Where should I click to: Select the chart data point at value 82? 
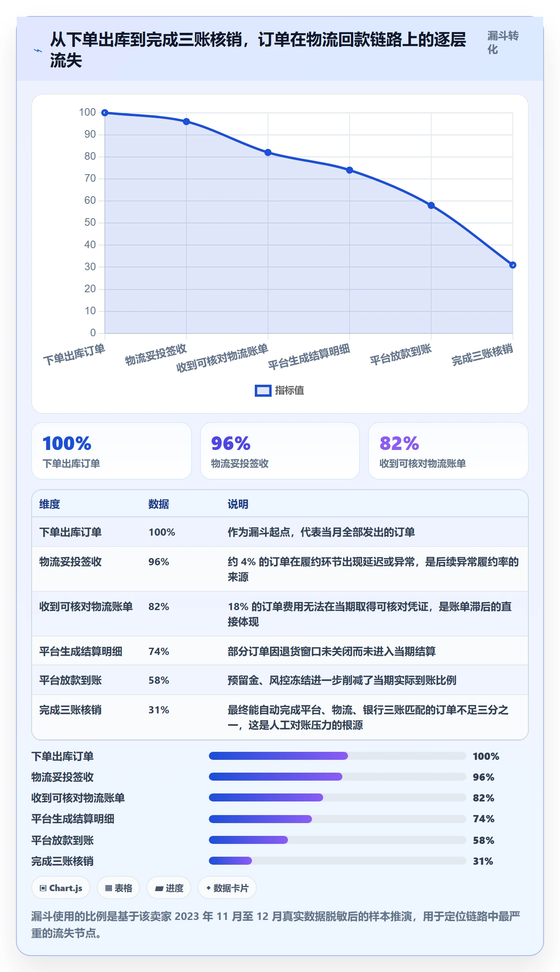pyautogui.click(x=268, y=153)
